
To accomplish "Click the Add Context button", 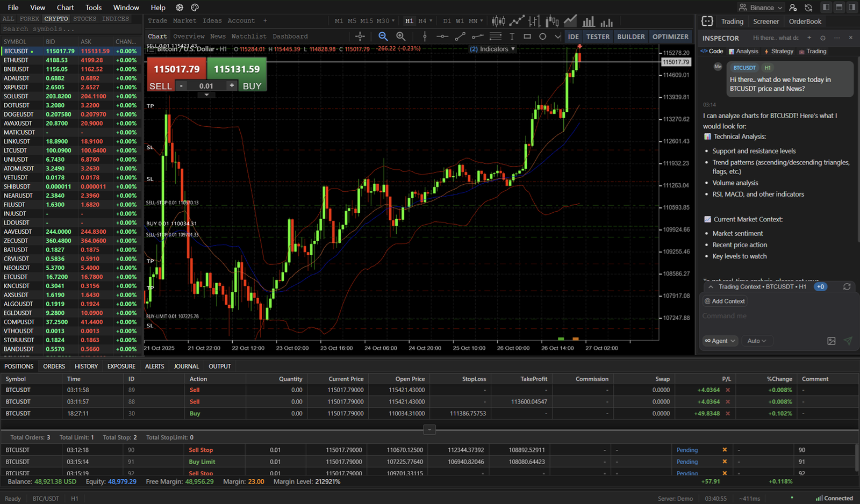I will tap(724, 301).
